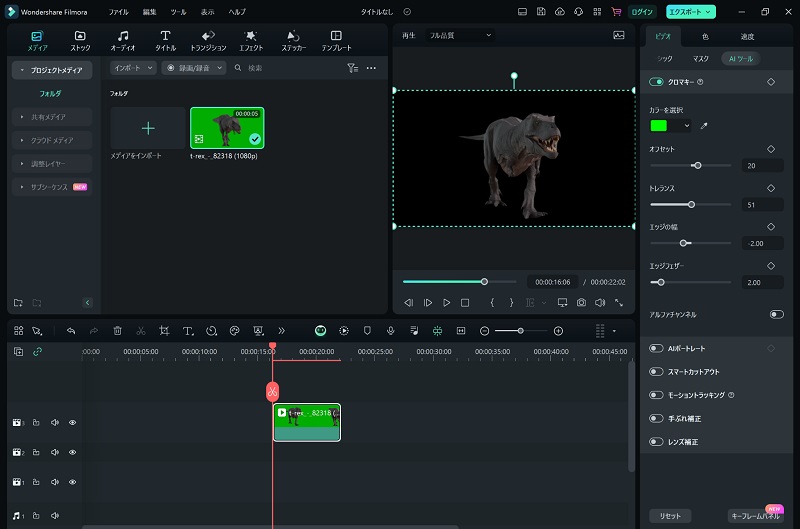800x529 pixels.
Task: Enable the Alpha Channel (アルファチャンネル) toggle
Action: [x=776, y=314]
